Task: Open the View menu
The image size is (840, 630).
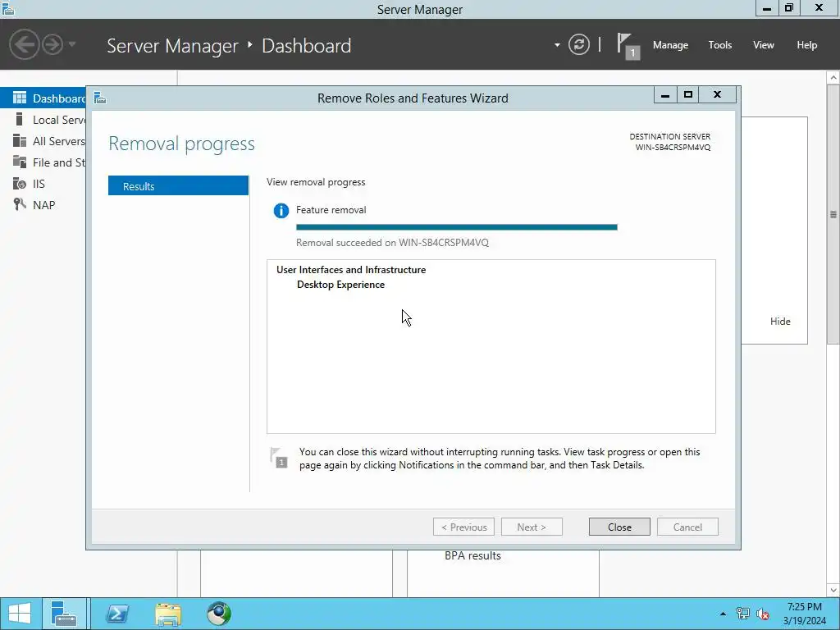Action: [764, 45]
